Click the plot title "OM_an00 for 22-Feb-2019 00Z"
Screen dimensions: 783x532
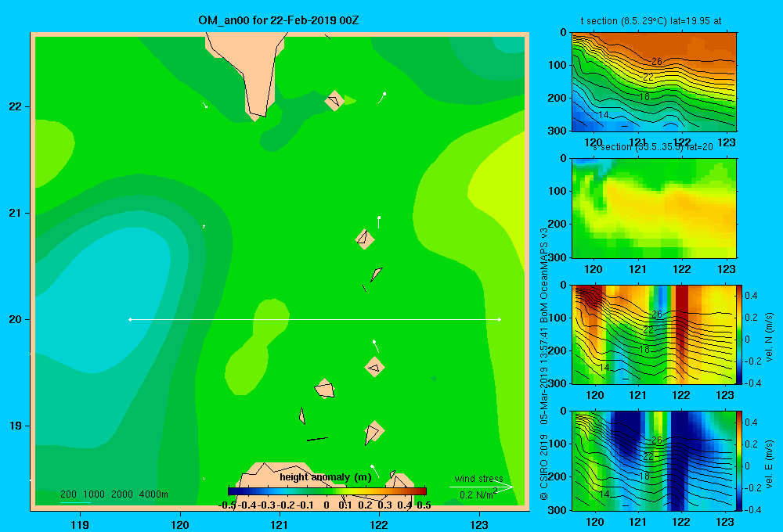click(278, 20)
